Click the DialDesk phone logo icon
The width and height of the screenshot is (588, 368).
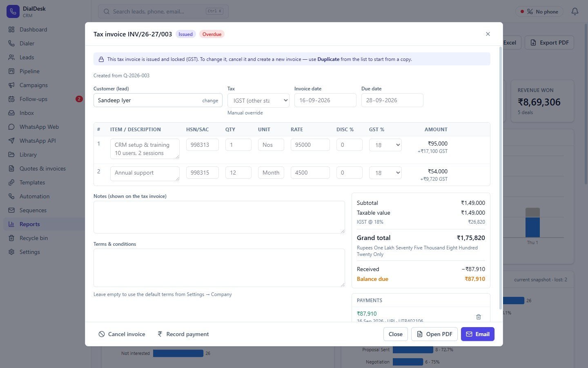pyautogui.click(x=13, y=11)
